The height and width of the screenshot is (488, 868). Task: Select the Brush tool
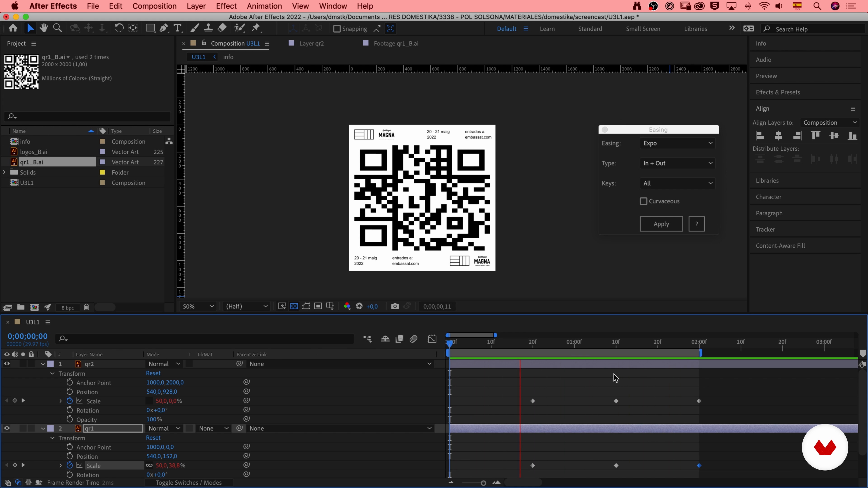(194, 28)
